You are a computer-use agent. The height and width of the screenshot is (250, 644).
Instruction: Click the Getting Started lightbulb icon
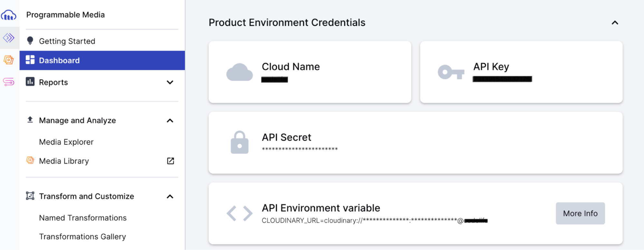(x=30, y=41)
